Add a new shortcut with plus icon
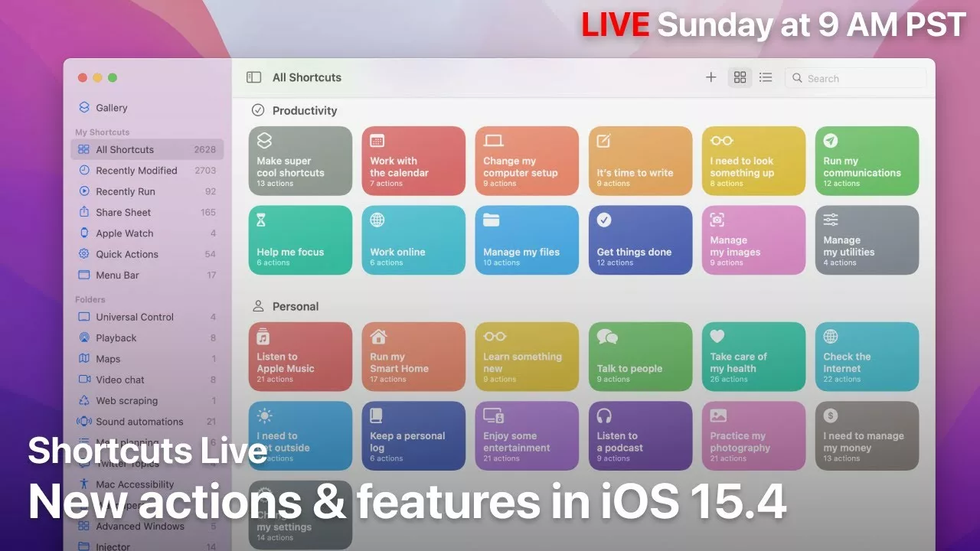 point(710,77)
